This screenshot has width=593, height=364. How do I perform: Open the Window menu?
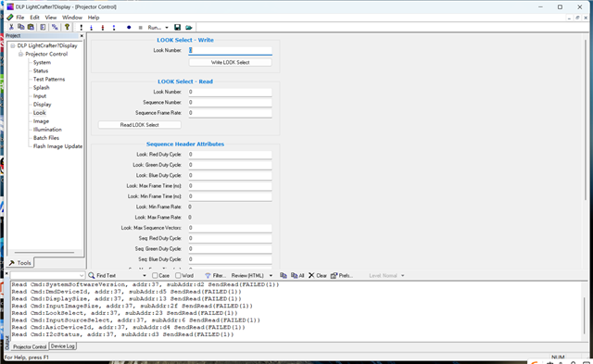72,18
